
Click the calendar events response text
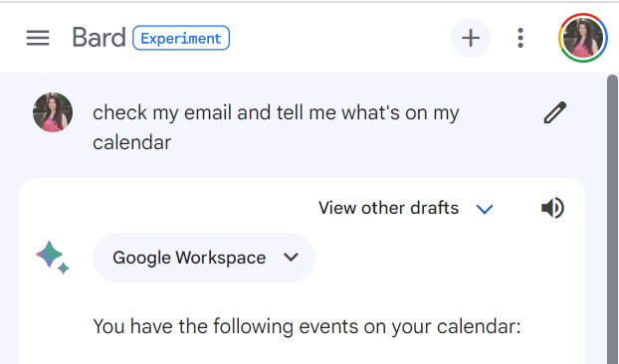(307, 327)
